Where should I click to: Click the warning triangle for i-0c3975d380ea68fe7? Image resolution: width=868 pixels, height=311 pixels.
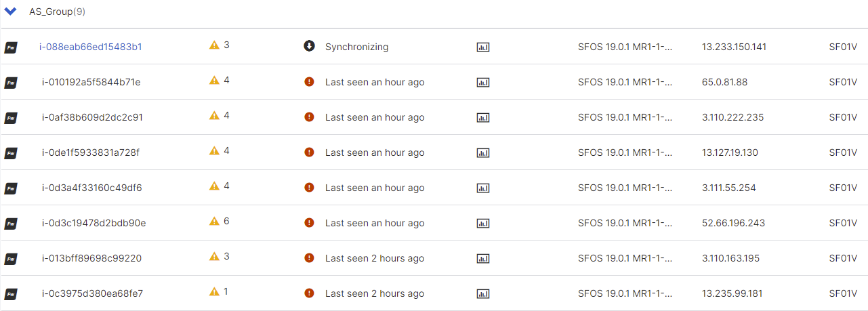[x=214, y=292]
